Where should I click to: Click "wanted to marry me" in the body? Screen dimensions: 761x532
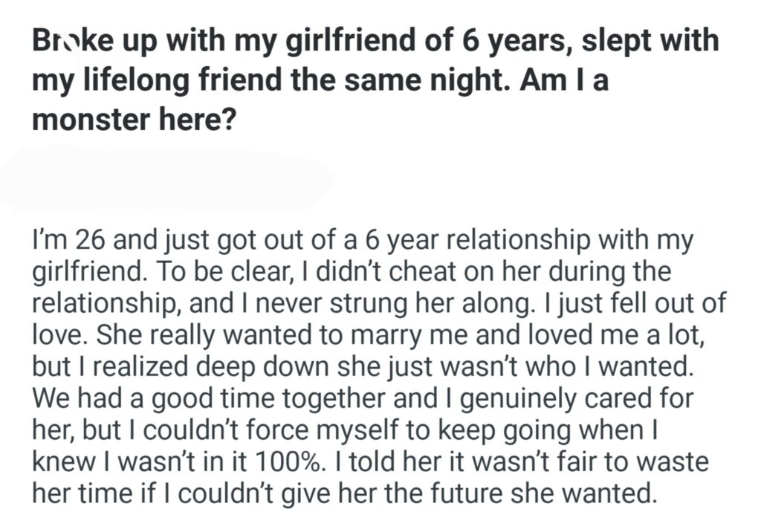tap(351, 334)
